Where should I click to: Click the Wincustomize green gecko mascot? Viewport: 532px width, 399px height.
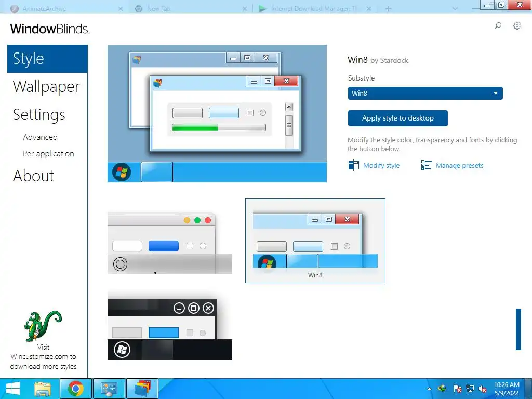(43, 326)
